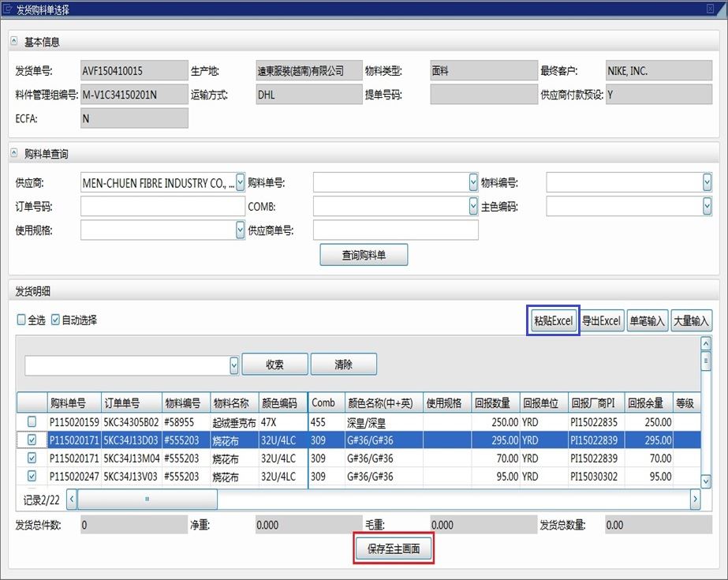Close the 发货购料单选择 window
The height and width of the screenshot is (580, 728).
pos(710,9)
